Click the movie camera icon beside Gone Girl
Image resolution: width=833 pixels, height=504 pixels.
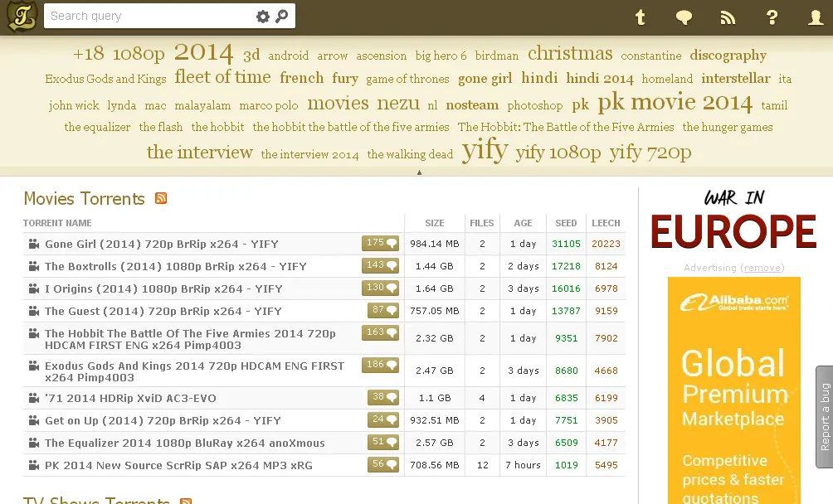tap(33, 244)
